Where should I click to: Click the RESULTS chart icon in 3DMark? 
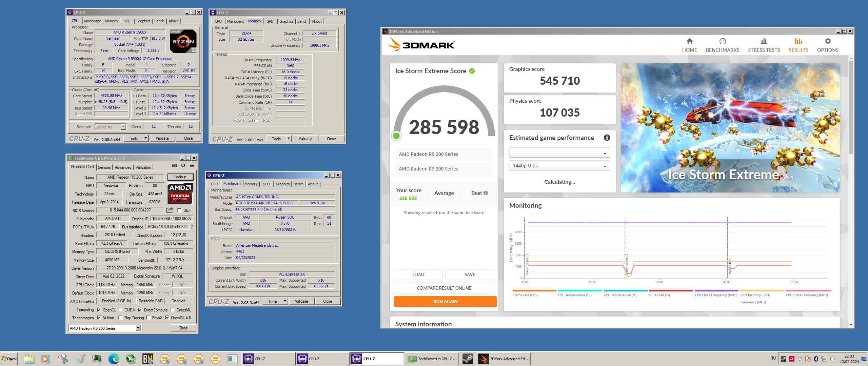[798, 41]
